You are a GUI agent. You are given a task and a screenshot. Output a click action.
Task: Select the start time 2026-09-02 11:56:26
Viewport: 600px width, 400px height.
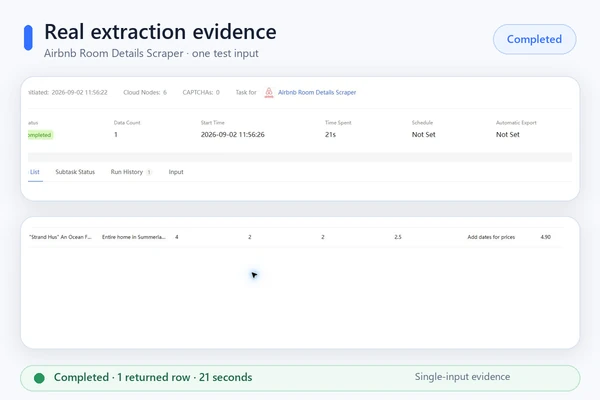(233, 134)
